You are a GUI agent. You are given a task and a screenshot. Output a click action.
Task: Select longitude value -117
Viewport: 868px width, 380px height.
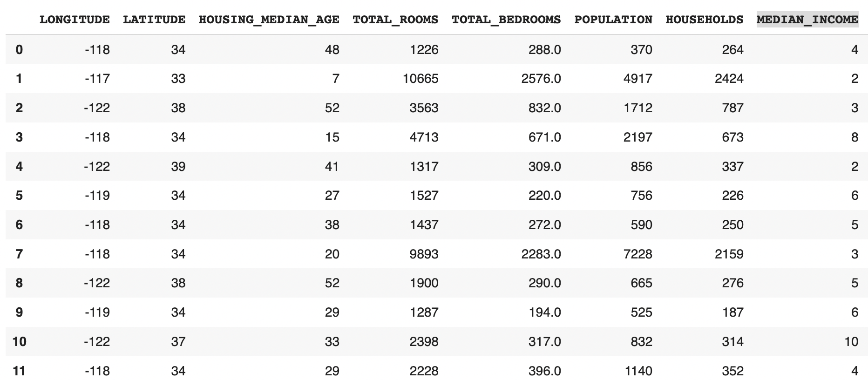pos(97,78)
